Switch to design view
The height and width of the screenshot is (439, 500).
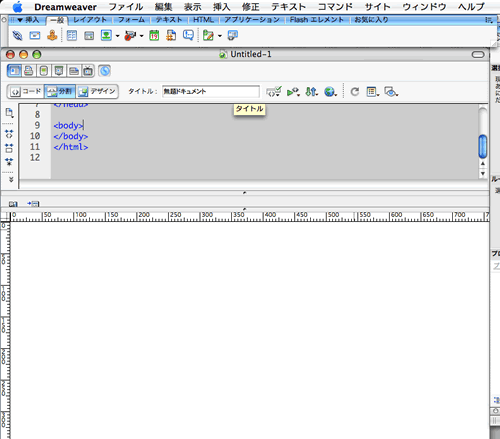point(97,91)
